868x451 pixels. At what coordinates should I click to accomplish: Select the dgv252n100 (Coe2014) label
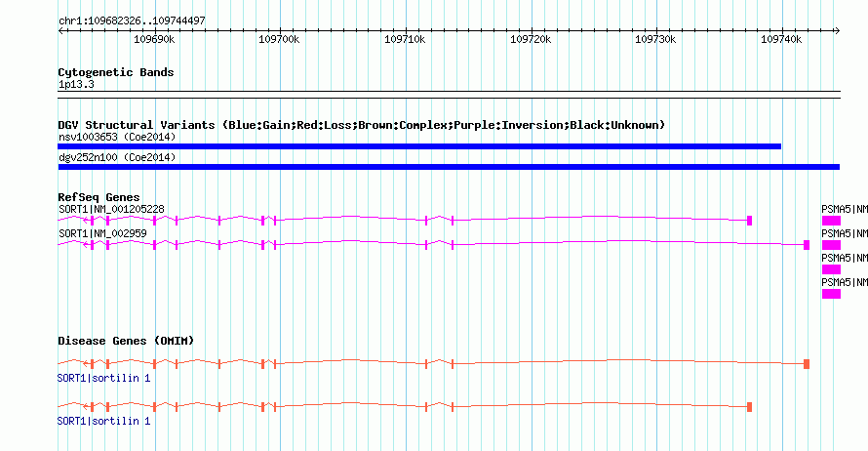tap(117, 157)
